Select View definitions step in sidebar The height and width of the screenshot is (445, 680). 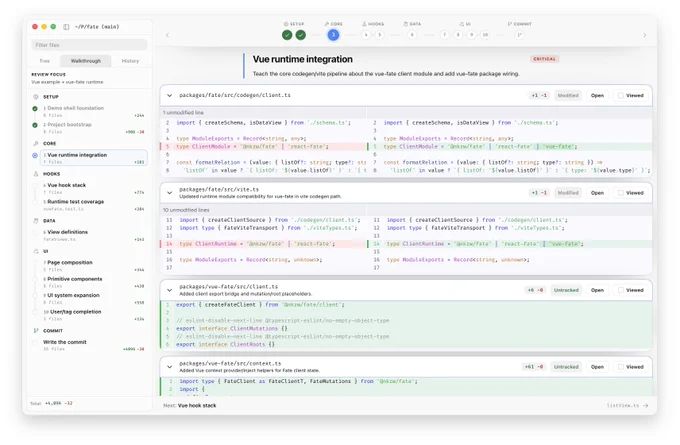[x=94, y=236]
